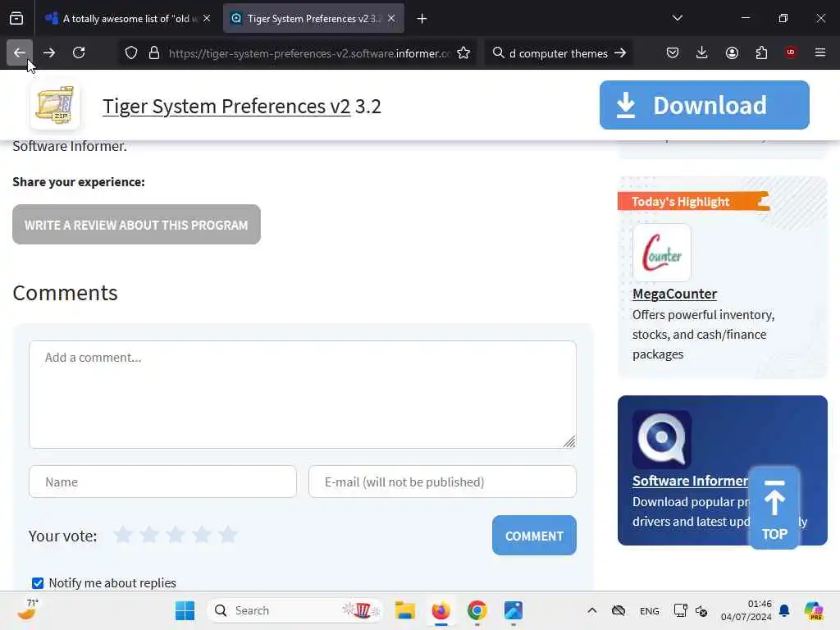Click the taskbar Search box

point(294,610)
